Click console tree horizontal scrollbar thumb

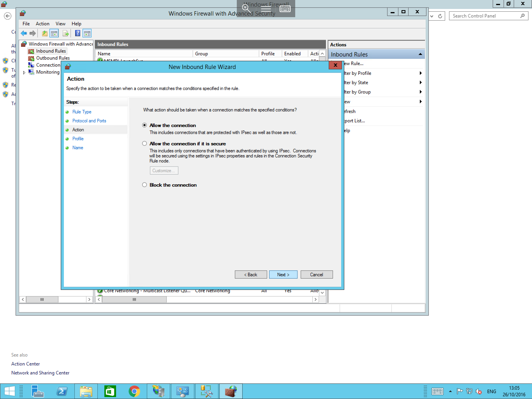(42, 299)
